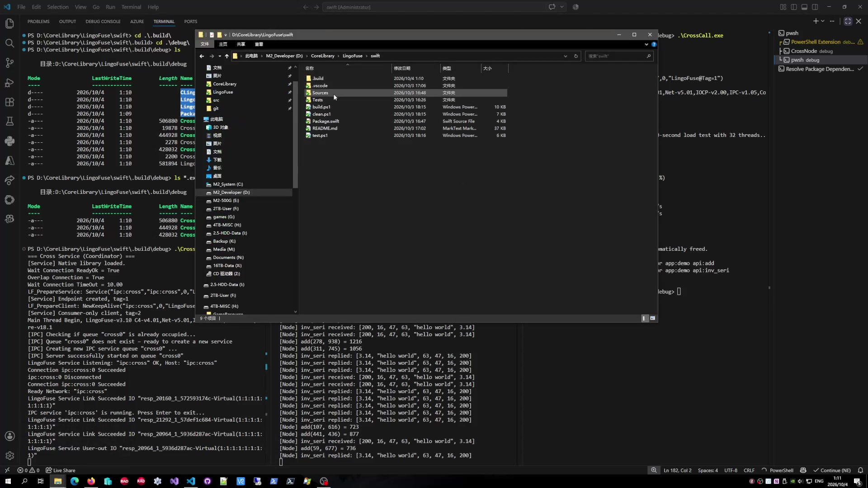Click the File Explorer search box
The image size is (868, 488).
619,56
